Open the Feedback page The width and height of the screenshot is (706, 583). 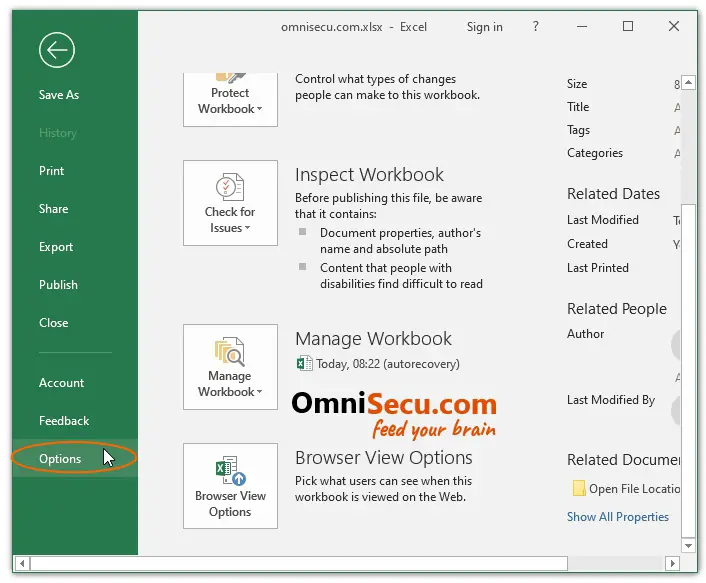click(x=64, y=421)
